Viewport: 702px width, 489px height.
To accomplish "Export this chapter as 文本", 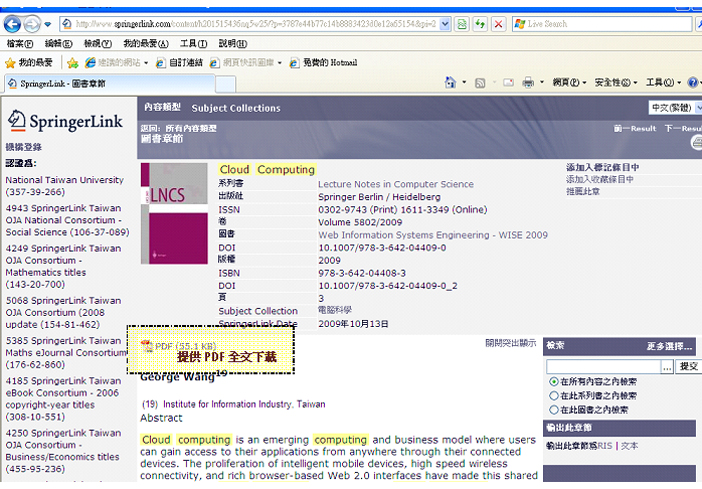I will [x=629, y=446].
